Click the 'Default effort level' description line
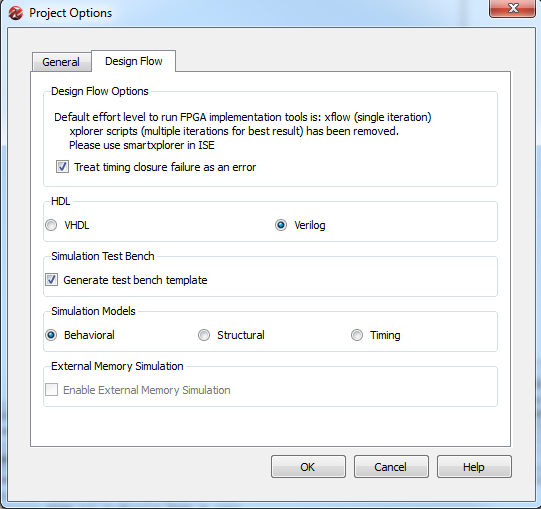The width and height of the screenshot is (541, 509). pos(243,117)
